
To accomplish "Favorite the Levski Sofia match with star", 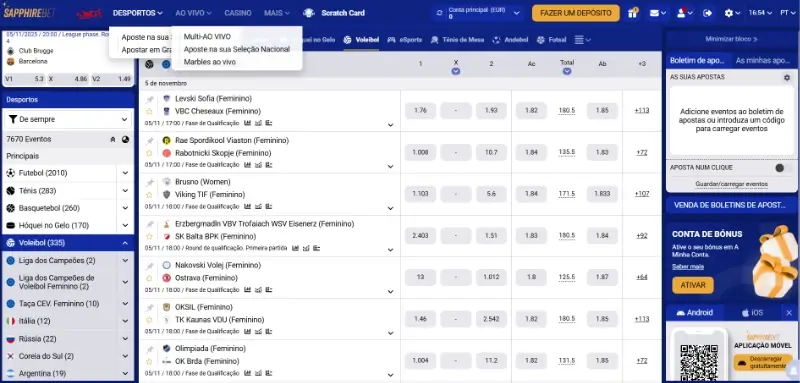I will click(x=149, y=111).
